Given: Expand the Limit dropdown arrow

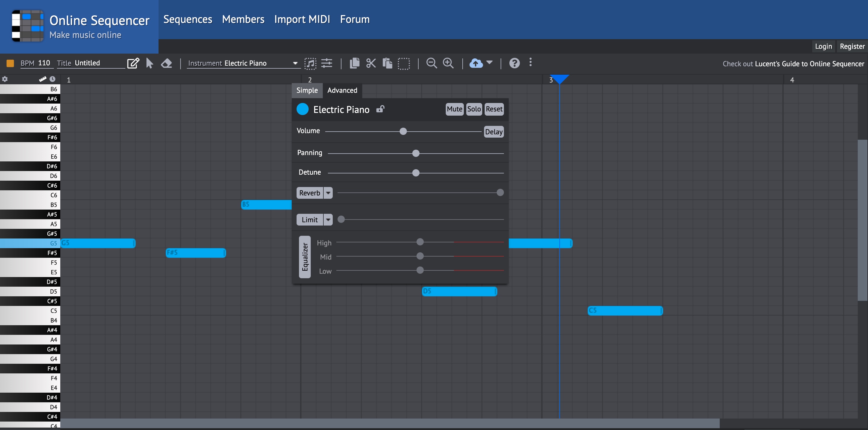Looking at the screenshot, I should click(328, 220).
